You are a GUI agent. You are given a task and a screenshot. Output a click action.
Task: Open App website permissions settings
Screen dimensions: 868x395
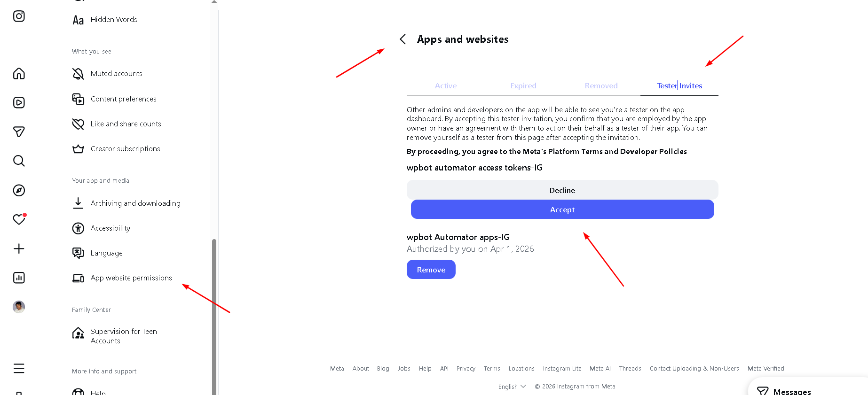[x=131, y=278]
